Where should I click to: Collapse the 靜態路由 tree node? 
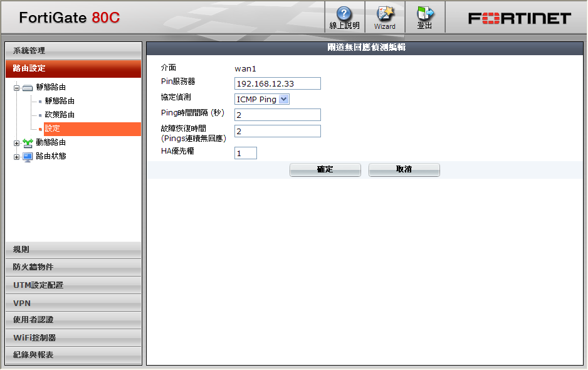pos(16,88)
